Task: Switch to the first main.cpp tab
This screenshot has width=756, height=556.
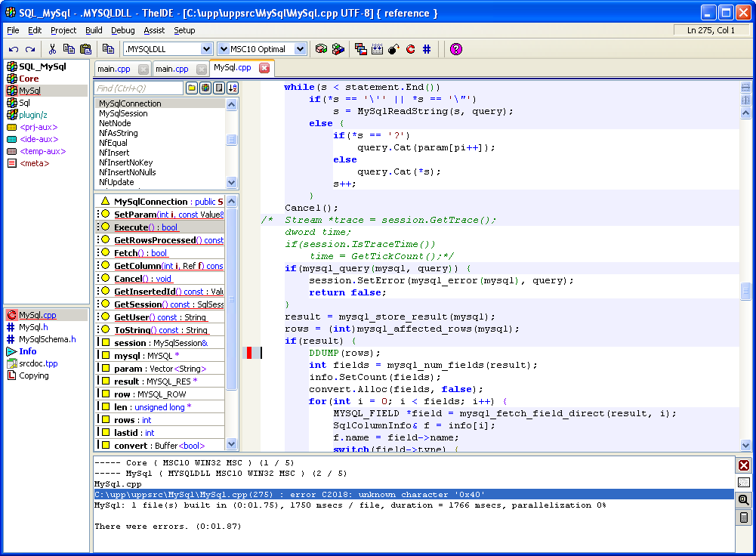Action: coord(114,69)
